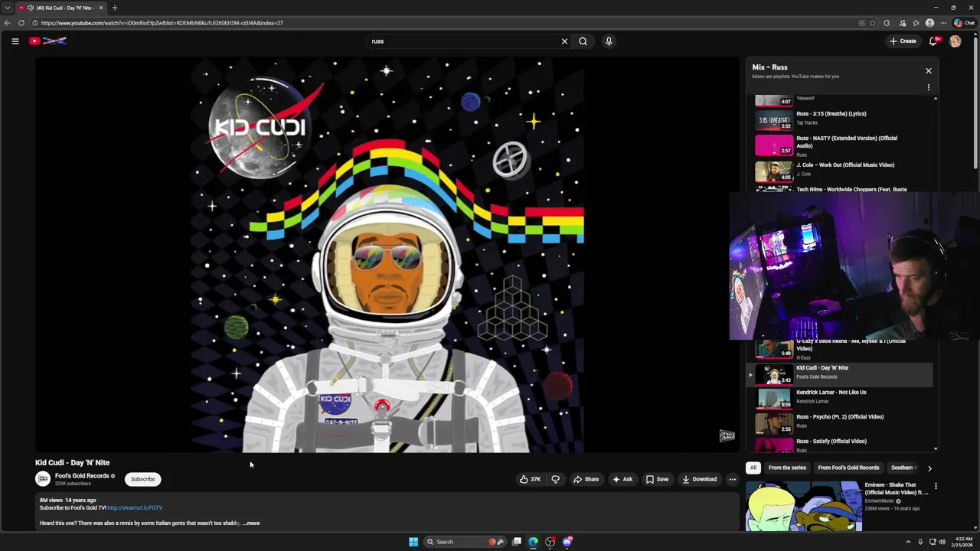Screen dimensions: 980x551
Task: Click the Windows taskbar Search box
Action: click(x=465, y=542)
